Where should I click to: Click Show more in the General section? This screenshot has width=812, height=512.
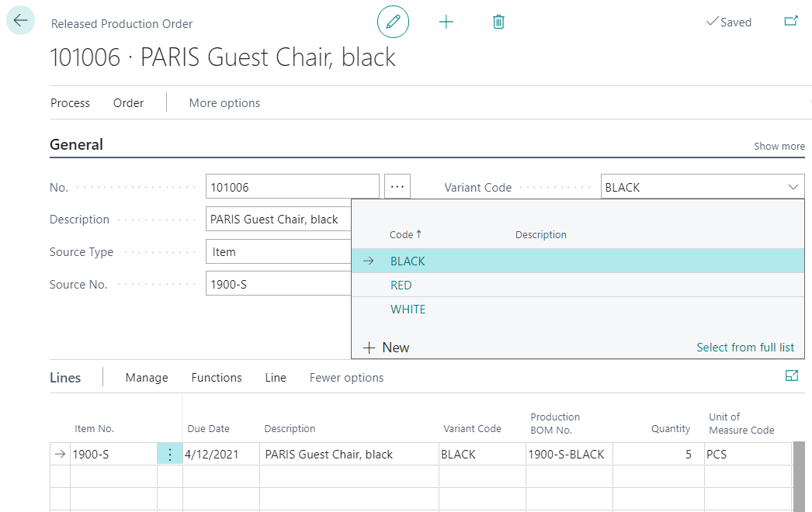click(x=779, y=146)
